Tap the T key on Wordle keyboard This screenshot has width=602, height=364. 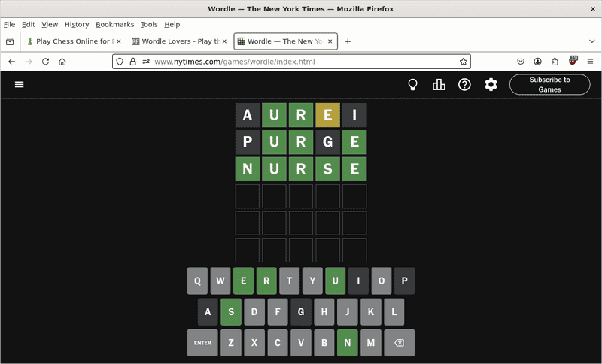pos(290,281)
